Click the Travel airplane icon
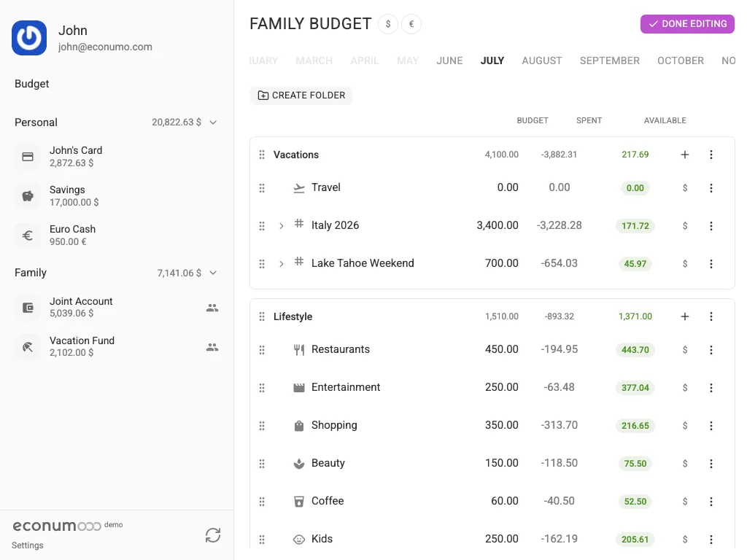 click(298, 188)
